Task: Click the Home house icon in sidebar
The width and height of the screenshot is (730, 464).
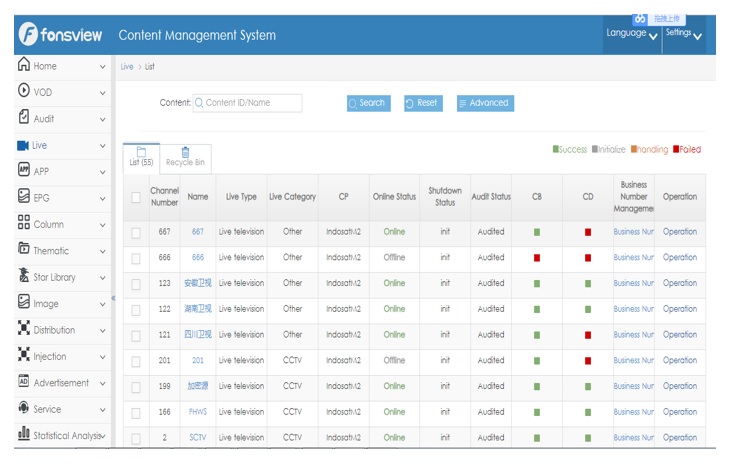Action: [x=24, y=64]
